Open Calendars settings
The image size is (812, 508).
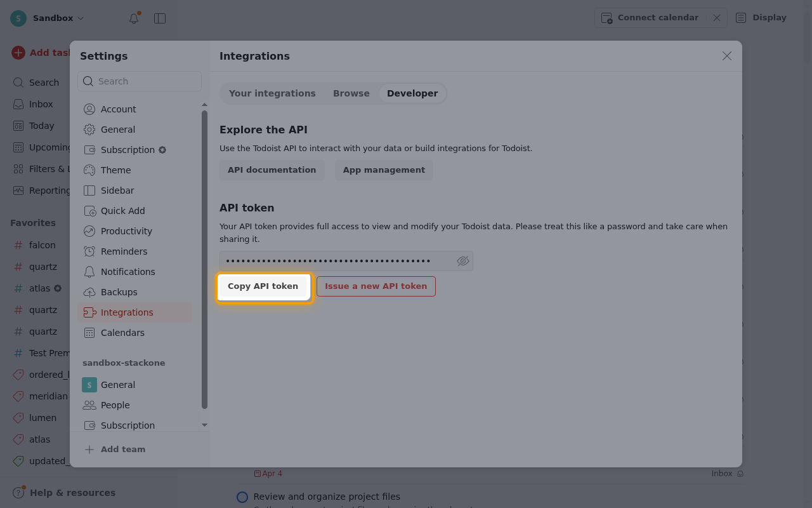coord(135,333)
